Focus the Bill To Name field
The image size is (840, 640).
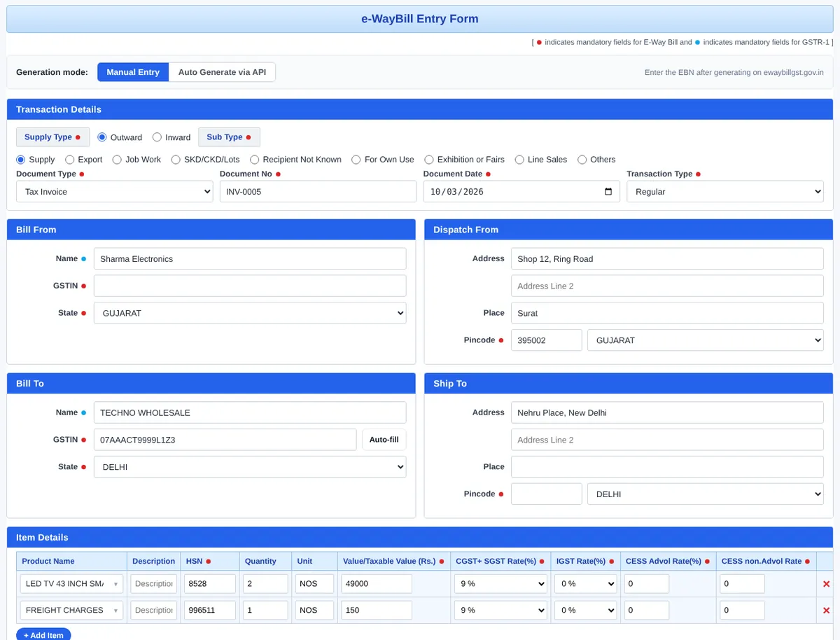coord(250,413)
